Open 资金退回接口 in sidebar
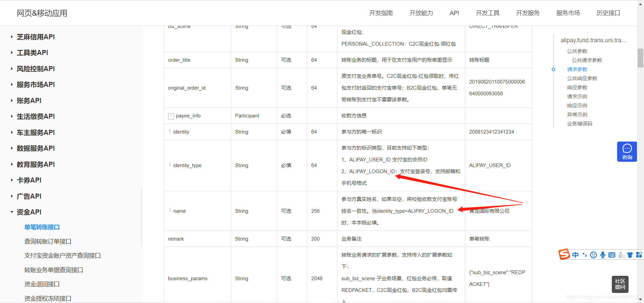The height and width of the screenshot is (303, 644). click(x=42, y=284)
